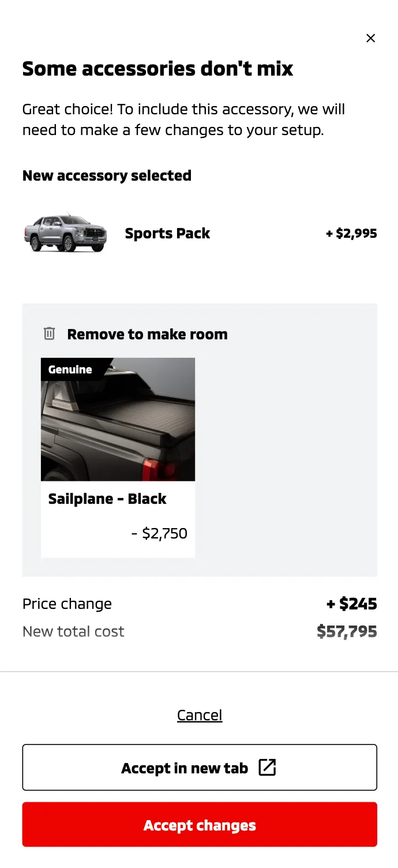Click the Price change label
The height and width of the screenshot is (868, 398).
[67, 604]
